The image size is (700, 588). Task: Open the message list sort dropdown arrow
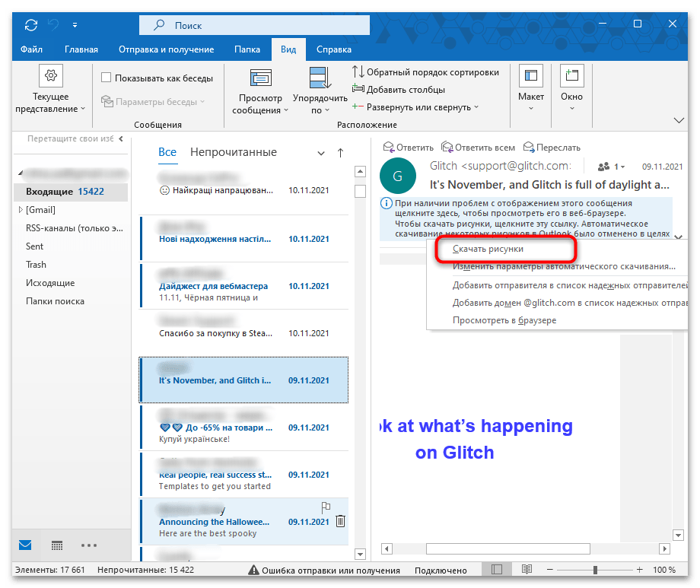click(321, 153)
